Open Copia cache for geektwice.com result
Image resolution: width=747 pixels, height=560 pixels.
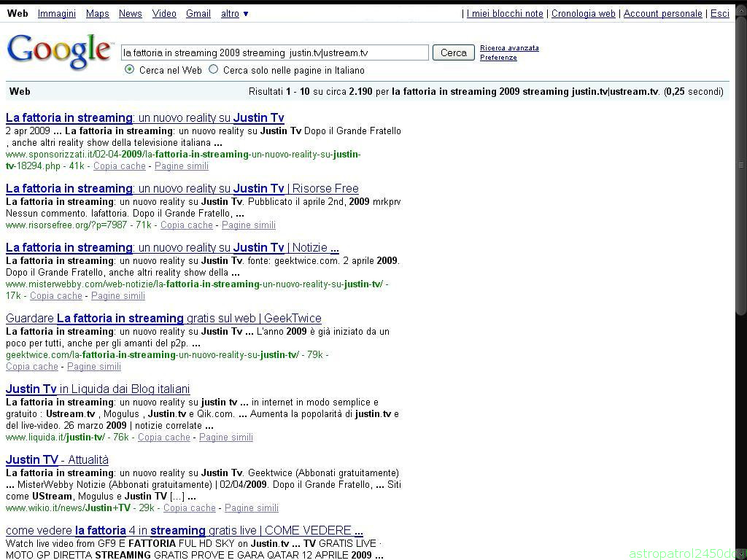pyautogui.click(x=32, y=367)
